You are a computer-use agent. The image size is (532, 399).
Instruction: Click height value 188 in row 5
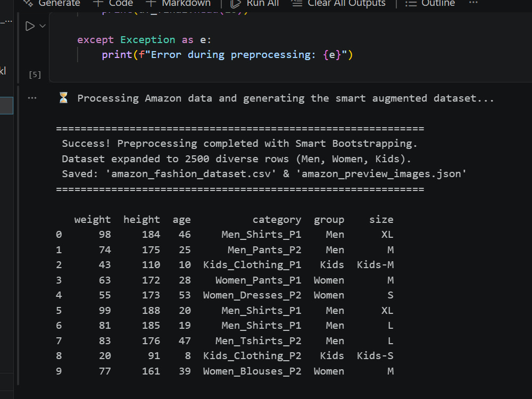click(151, 311)
